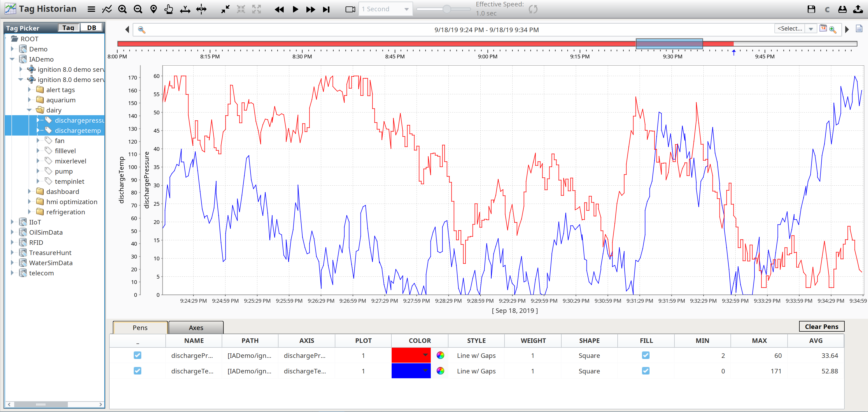Click the floppy disk save icon
The width and height of the screenshot is (868, 412).
tap(811, 9)
